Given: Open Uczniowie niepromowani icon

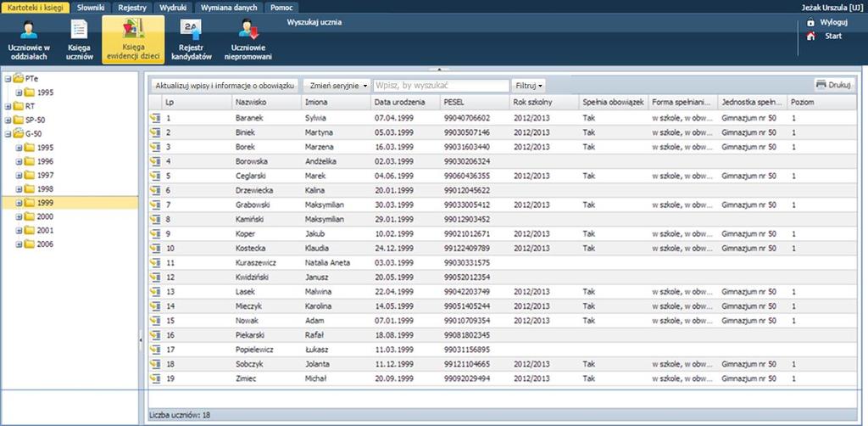Looking at the screenshot, I should 248,40.
